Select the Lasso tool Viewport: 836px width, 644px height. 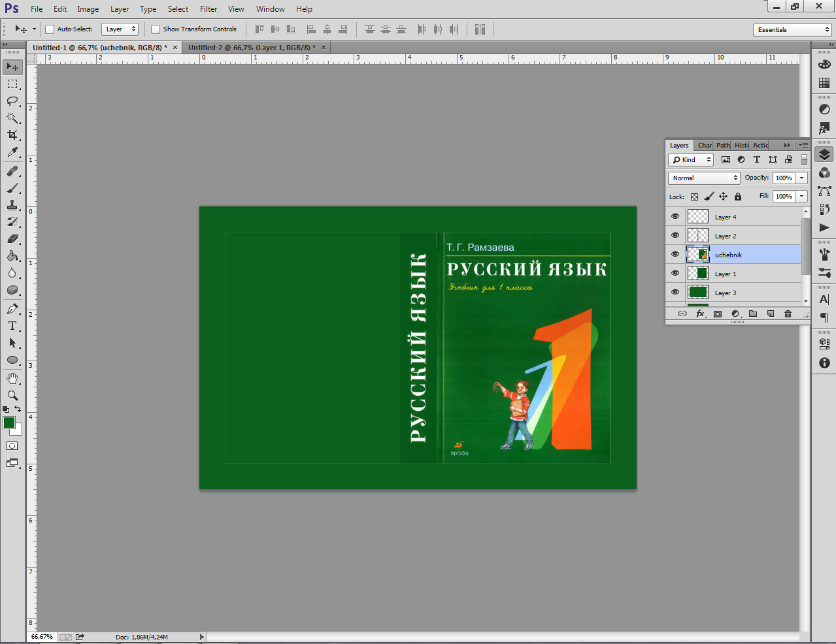12,101
